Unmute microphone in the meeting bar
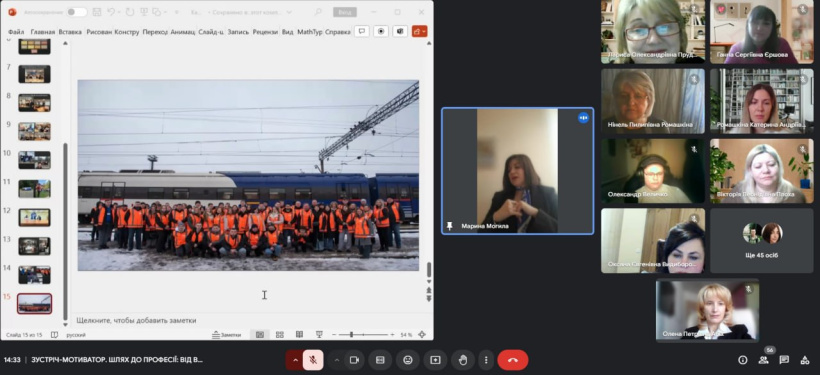The image size is (820, 375). pyautogui.click(x=313, y=360)
